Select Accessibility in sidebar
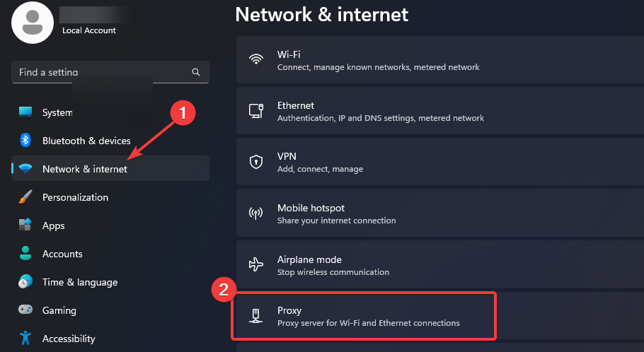Image resolution: width=644 pixels, height=352 pixels. 69,339
